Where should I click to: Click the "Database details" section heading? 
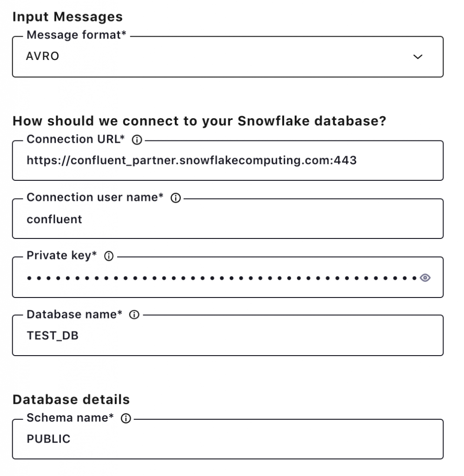(x=71, y=399)
